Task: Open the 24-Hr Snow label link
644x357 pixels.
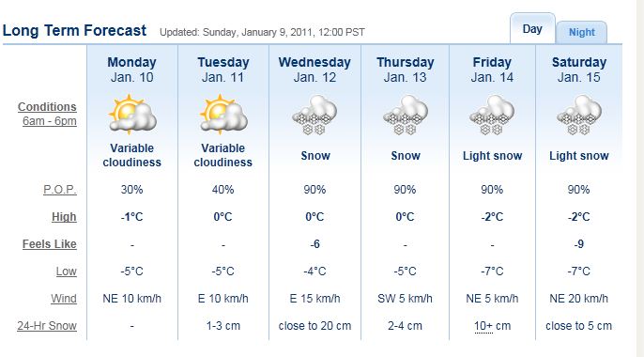Action: pos(47,326)
